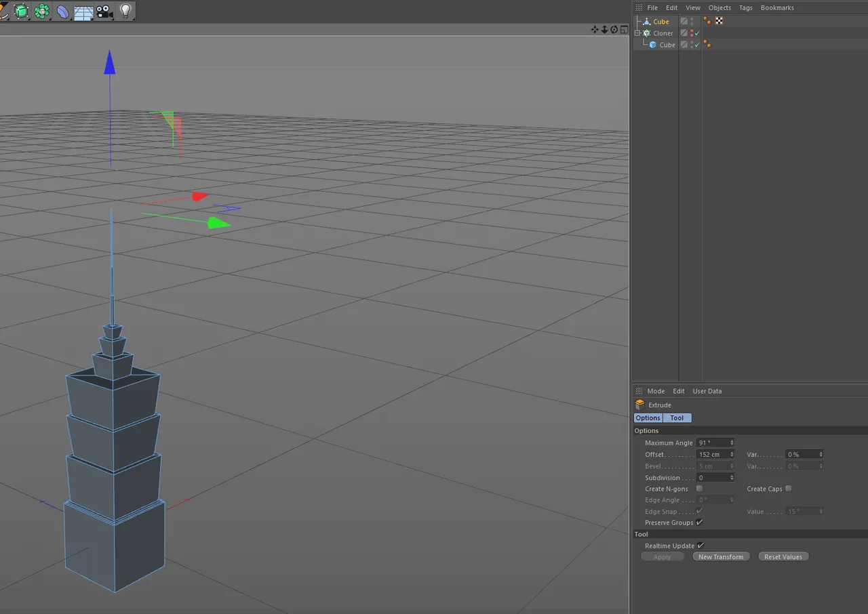Click the viewport zoom camera arrows icon
The height and width of the screenshot is (614, 868).
604,29
